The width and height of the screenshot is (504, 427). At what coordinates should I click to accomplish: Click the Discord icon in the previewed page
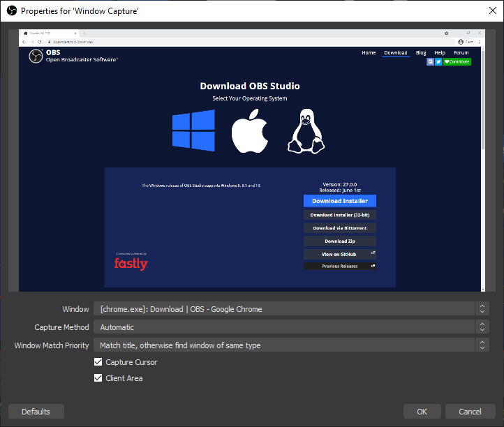tap(430, 61)
